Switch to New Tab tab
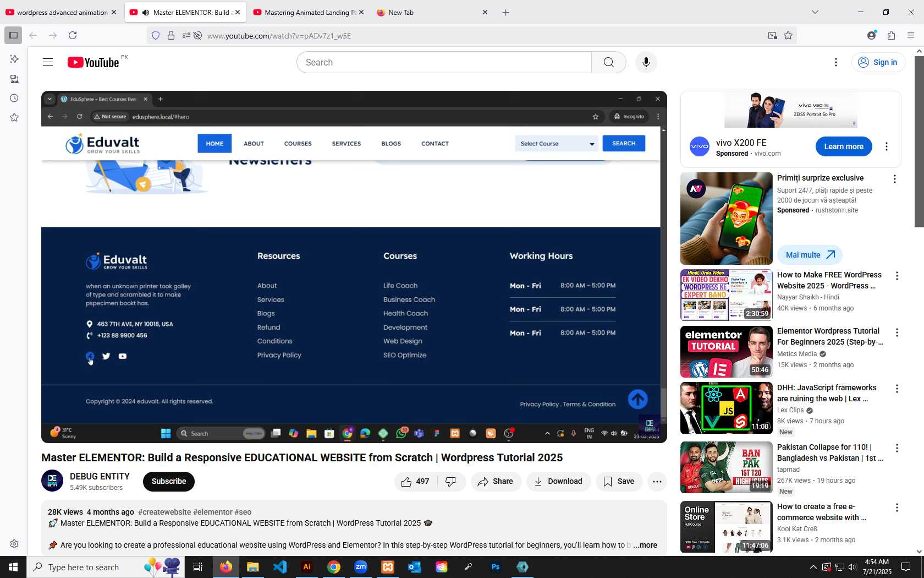The height and width of the screenshot is (578, 924). click(432, 12)
